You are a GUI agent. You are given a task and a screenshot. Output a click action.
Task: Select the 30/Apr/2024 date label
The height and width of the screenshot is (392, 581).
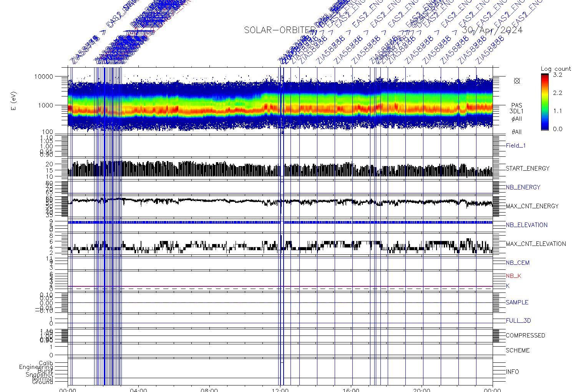point(492,30)
